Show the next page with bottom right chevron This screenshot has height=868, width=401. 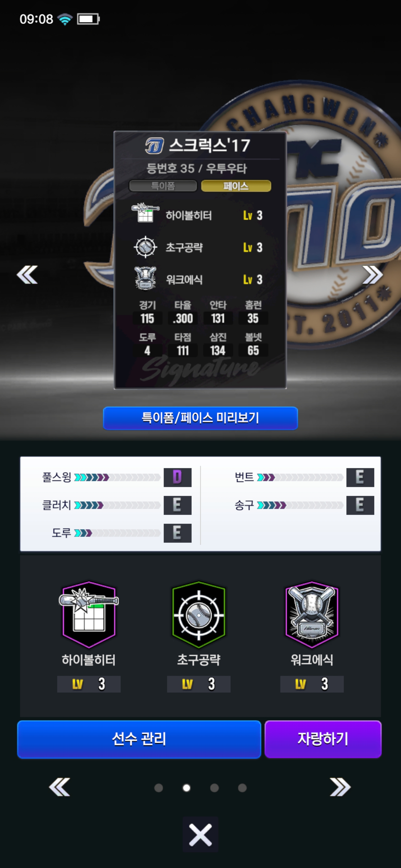(340, 787)
